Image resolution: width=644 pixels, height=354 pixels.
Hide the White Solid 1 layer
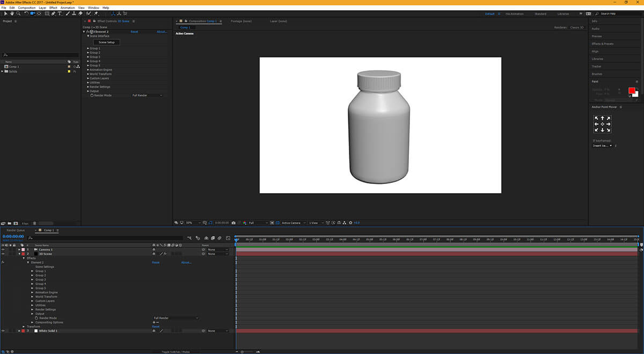coord(3,331)
